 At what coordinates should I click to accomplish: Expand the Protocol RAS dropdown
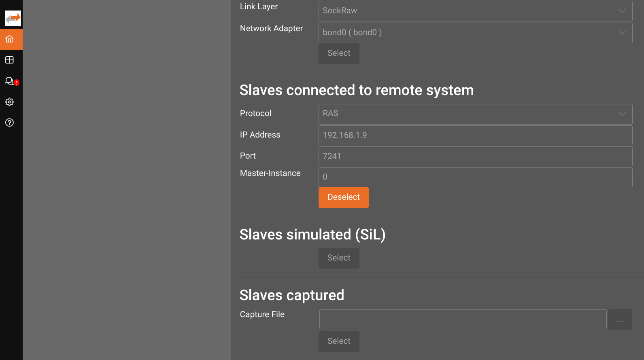(x=475, y=114)
